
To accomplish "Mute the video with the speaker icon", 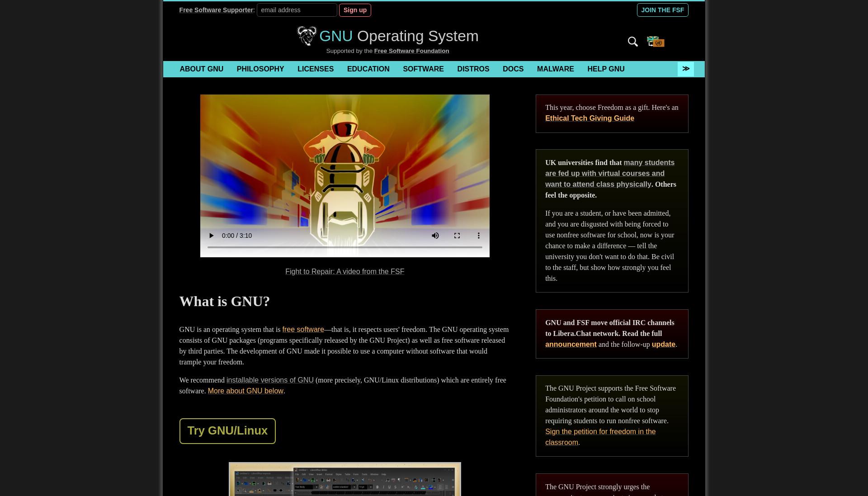I will point(435,236).
